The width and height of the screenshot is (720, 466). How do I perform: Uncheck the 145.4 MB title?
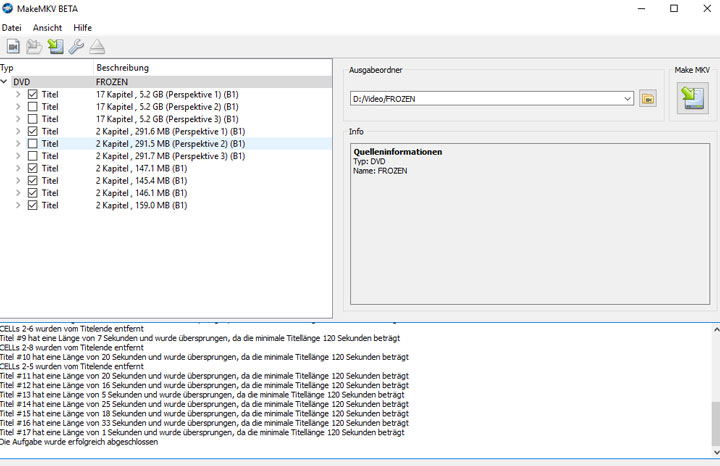coord(33,180)
